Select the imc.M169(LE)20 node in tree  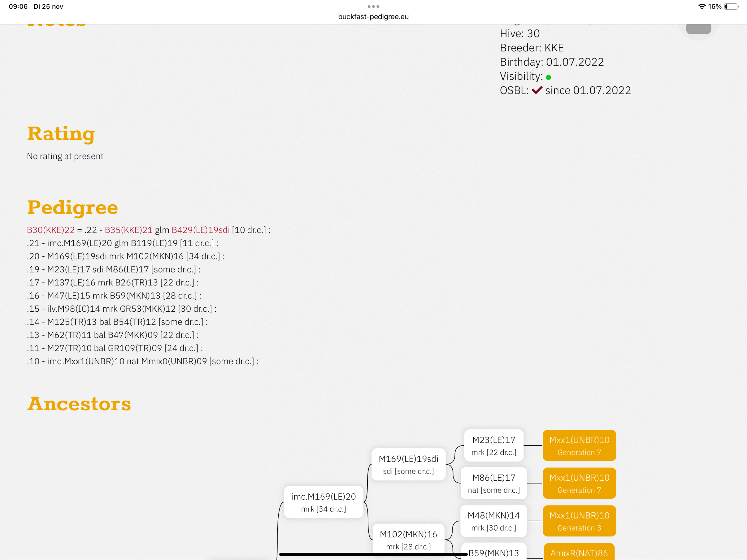tap(324, 502)
